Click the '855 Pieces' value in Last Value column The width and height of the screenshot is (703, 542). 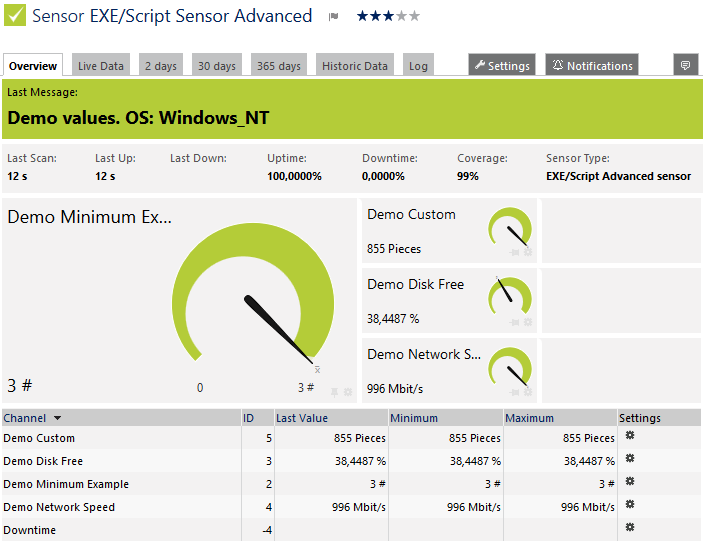[360, 438]
